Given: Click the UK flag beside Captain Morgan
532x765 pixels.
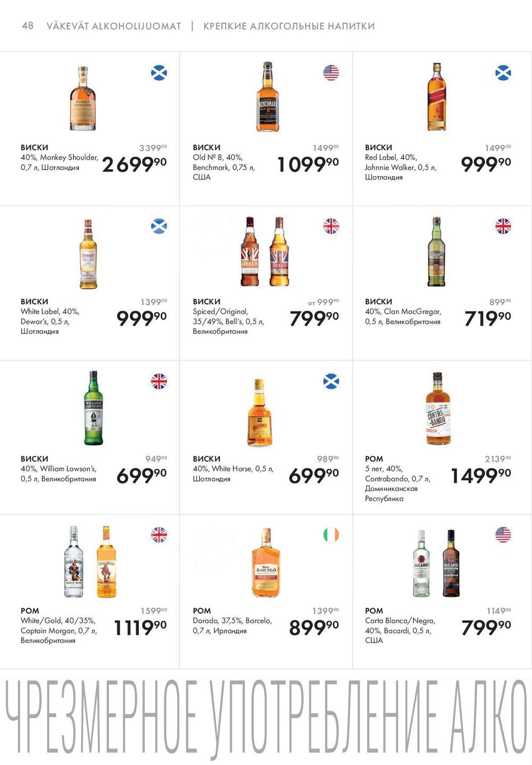Looking at the screenshot, I should coord(159,535).
